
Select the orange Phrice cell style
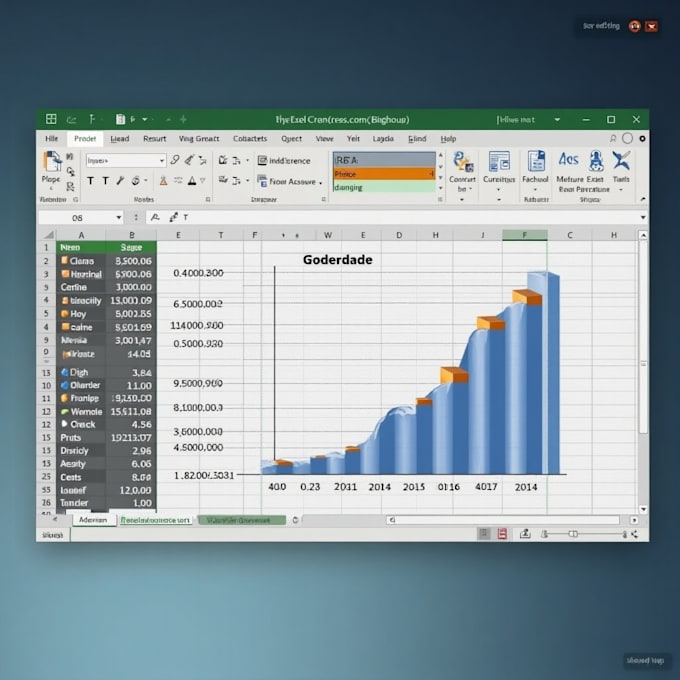tap(384, 174)
